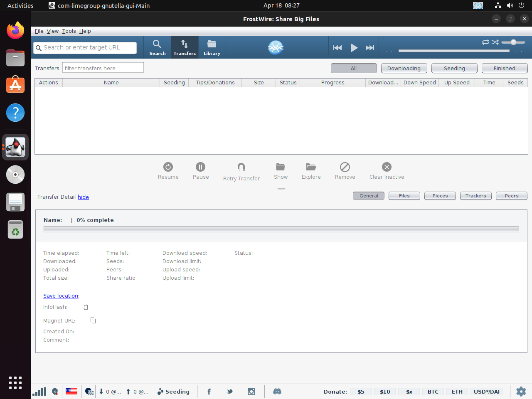Switch to the Peers detail tab
This screenshot has width=532, height=399.
[512, 196]
